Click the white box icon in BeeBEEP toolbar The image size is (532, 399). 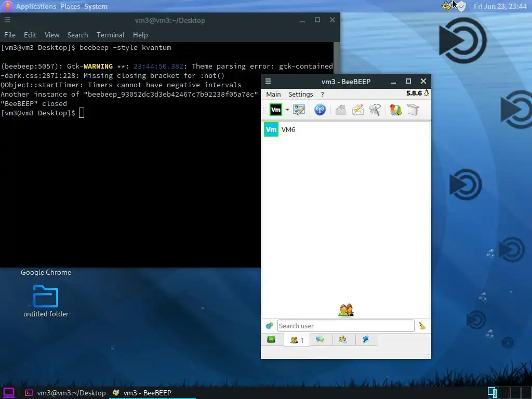point(413,110)
